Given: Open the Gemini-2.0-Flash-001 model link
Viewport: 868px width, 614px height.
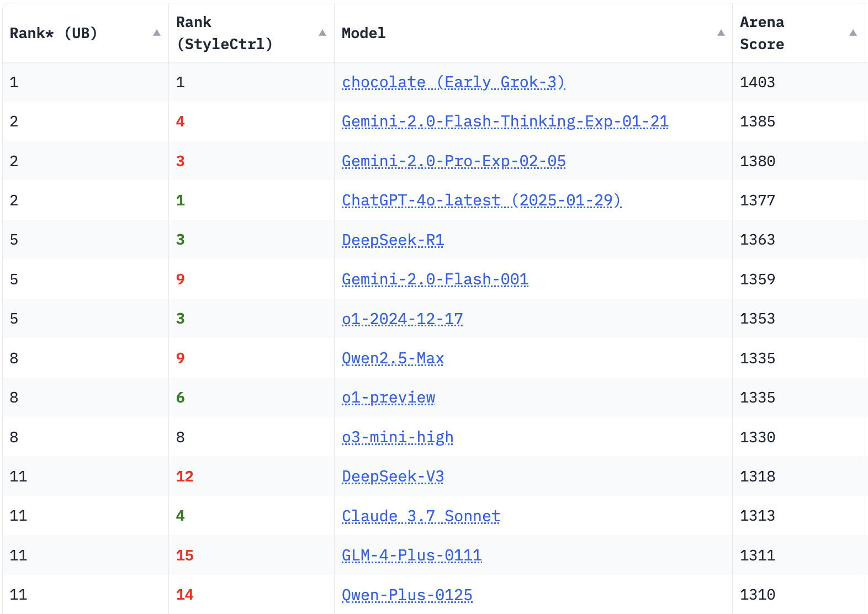Looking at the screenshot, I should (x=435, y=279).
